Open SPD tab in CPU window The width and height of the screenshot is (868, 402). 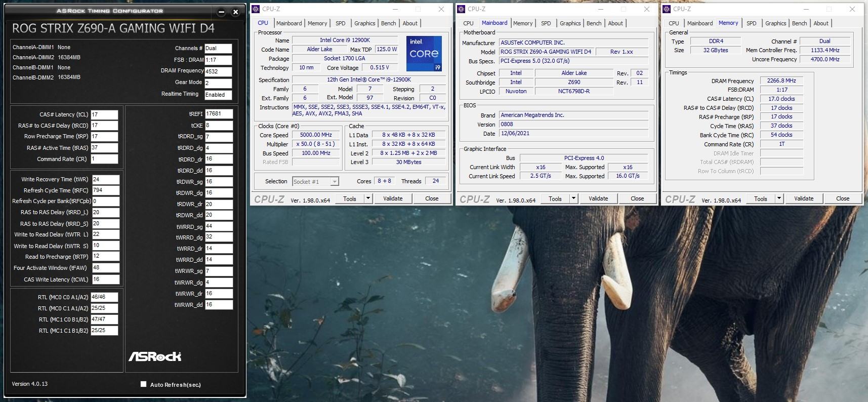pyautogui.click(x=341, y=23)
